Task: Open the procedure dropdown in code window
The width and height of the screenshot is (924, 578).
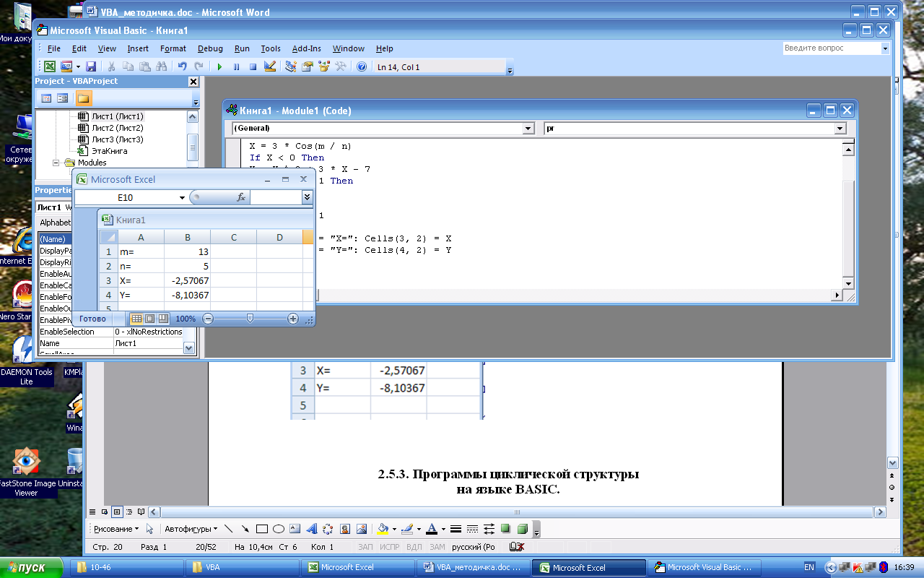Action: tap(840, 129)
